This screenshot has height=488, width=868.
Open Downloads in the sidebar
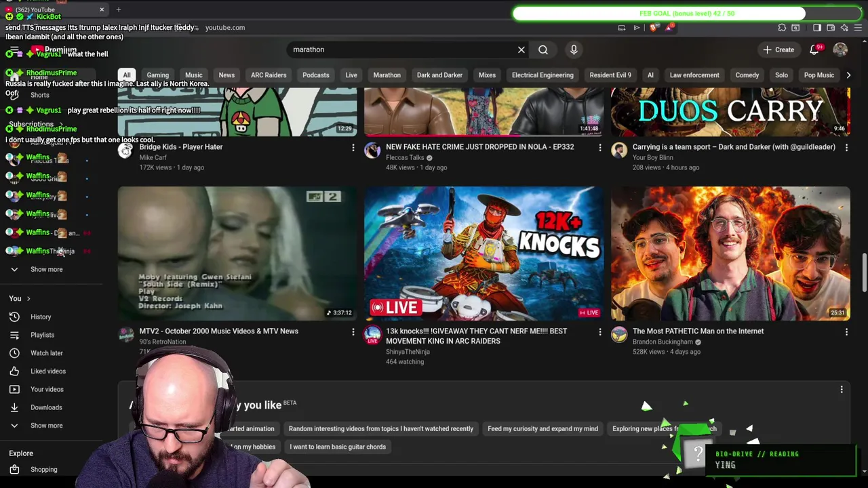pos(46,407)
